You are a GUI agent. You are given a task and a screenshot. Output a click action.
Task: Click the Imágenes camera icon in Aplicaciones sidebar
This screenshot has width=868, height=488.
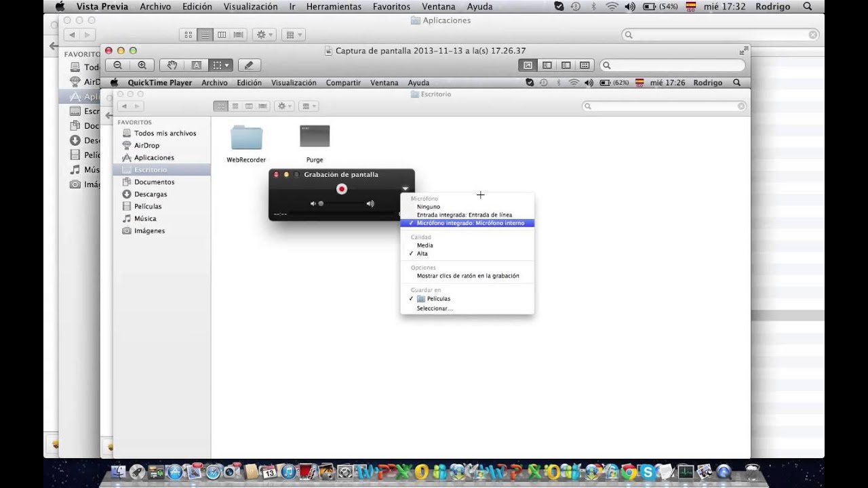75,184
